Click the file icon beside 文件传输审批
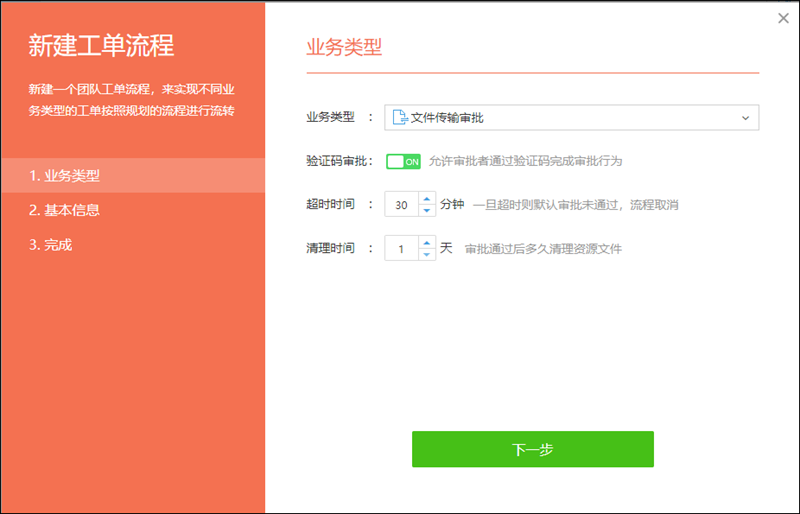This screenshot has height=514, width=800. (400, 118)
